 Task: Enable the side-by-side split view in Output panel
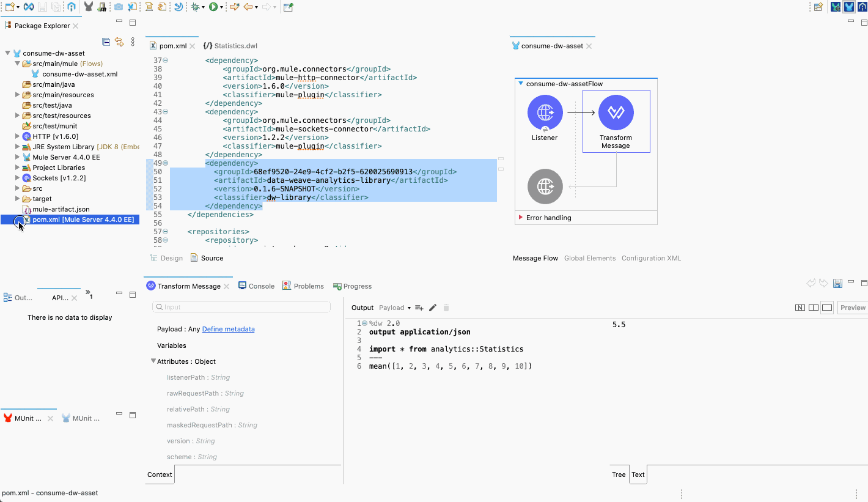click(814, 308)
